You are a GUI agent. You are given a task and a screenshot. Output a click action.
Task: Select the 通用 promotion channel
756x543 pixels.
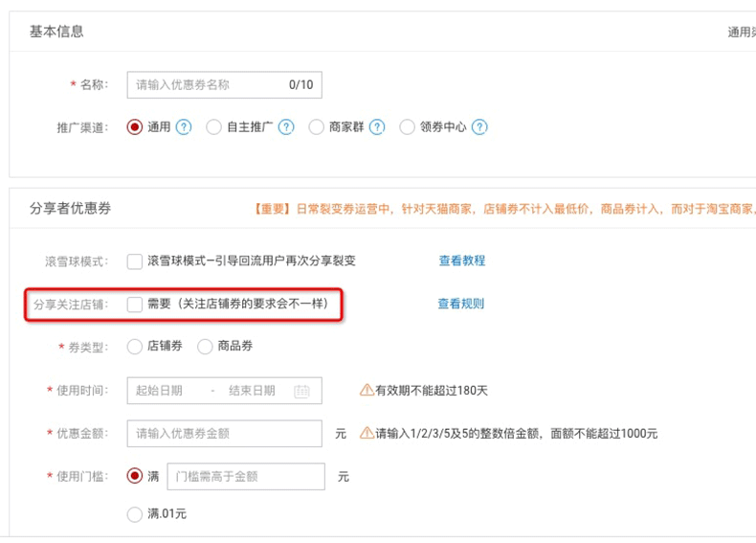pyautogui.click(x=135, y=127)
